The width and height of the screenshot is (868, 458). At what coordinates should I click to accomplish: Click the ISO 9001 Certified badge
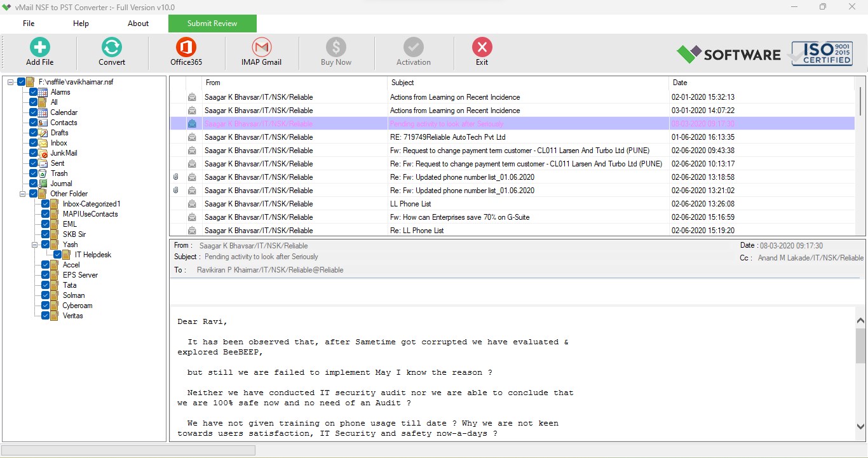tap(821, 54)
